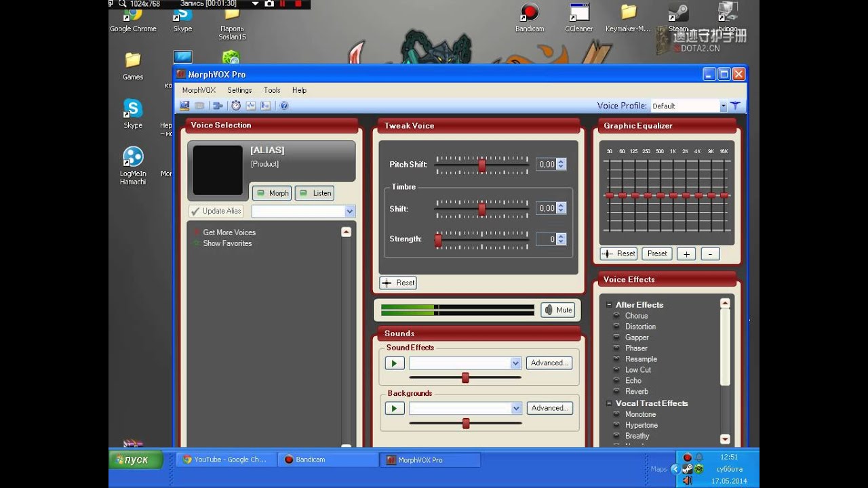Mute the microphone
This screenshot has height=488, width=868.
pyautogui.click(x=558, y=310)
